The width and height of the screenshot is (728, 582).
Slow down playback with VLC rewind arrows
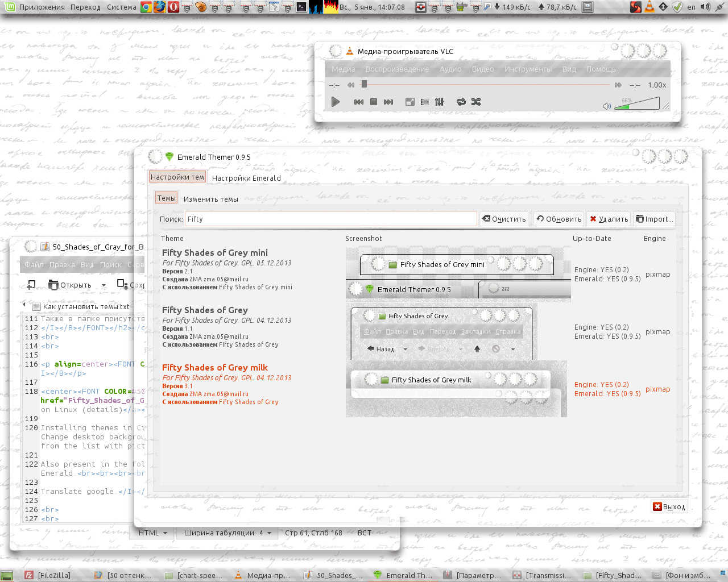[351, 85]
